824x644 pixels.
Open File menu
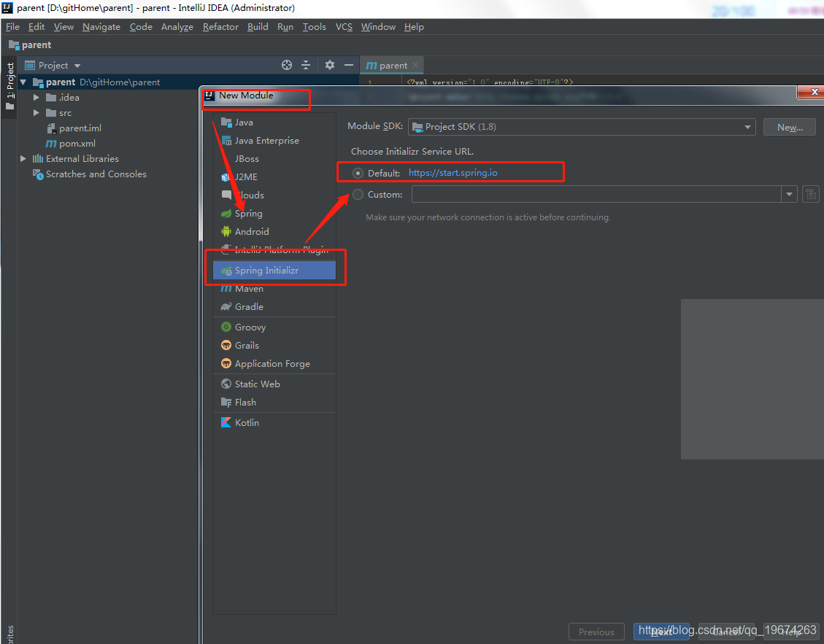[x=12, y=27]
